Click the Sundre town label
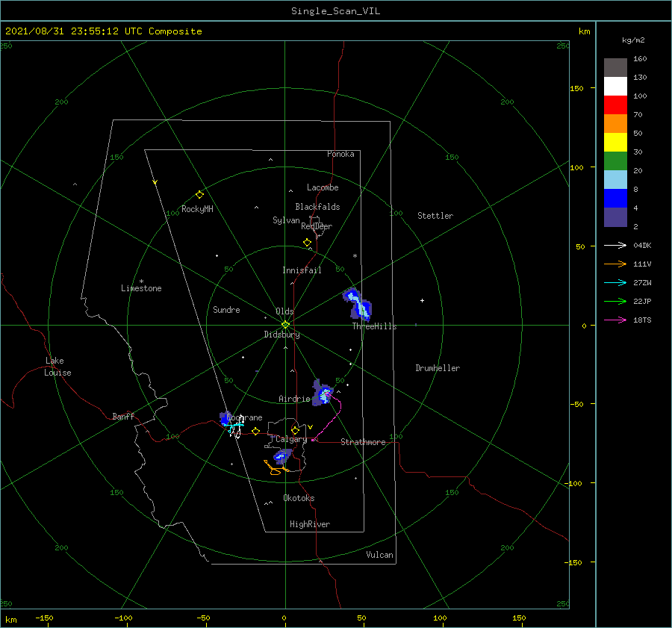This screenshot has height=628, width=672. pyautogui.click(x=226, y=309)
